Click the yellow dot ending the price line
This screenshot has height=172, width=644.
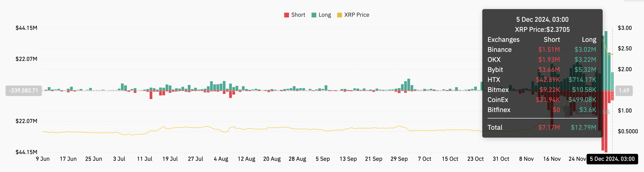pyautogui.click(x=612, y=54)
